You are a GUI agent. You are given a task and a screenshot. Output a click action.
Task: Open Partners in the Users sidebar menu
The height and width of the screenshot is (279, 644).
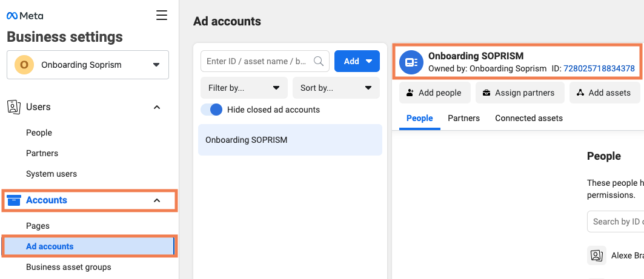coord(42,153)
